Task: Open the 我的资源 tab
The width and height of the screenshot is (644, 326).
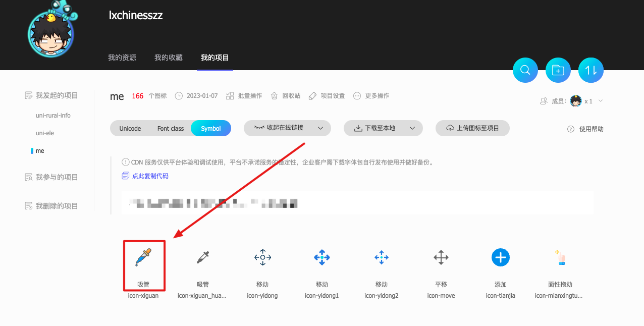Action: coord(122,58)
